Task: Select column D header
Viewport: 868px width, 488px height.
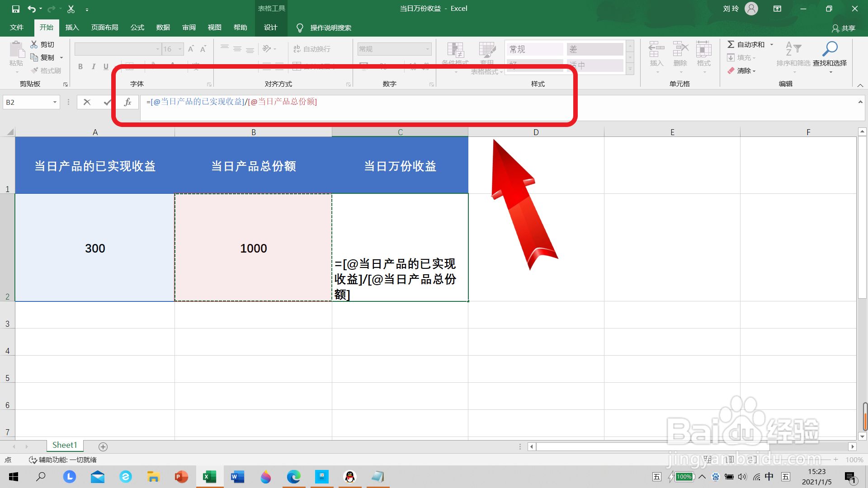Action: pos(536,132)
